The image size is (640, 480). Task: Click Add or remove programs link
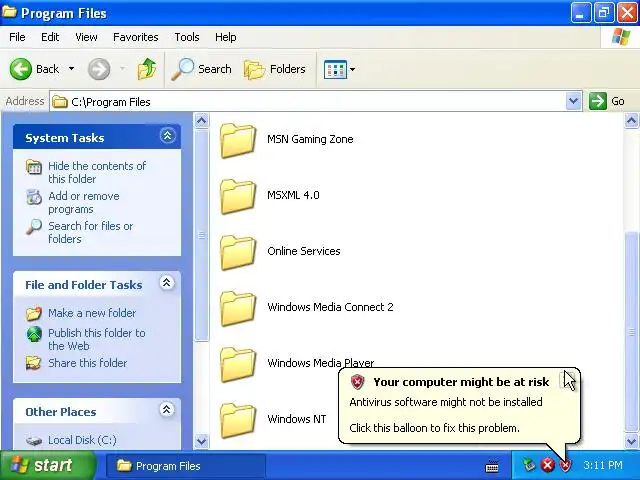click(x=84, y=202)
